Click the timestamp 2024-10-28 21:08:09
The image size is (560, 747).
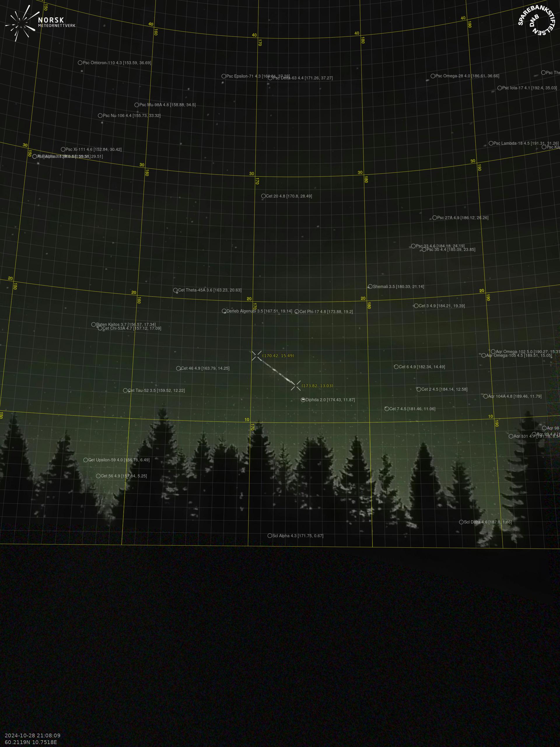(33, 735)
